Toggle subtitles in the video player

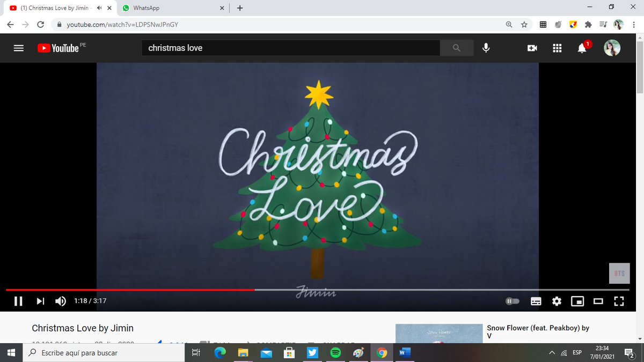(536, 301)
